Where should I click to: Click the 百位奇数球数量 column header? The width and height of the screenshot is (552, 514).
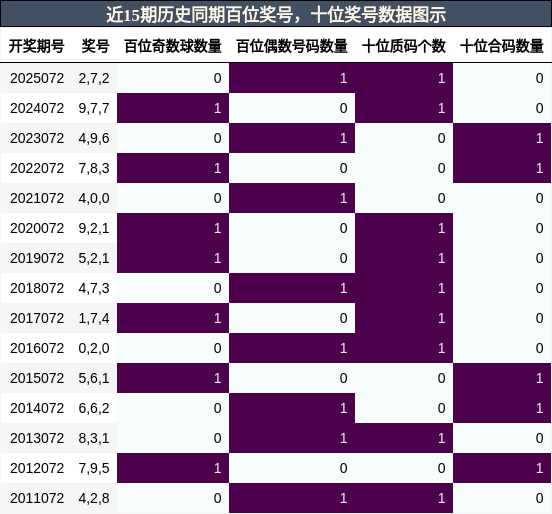pyautogui.click(x=173, y=46)
